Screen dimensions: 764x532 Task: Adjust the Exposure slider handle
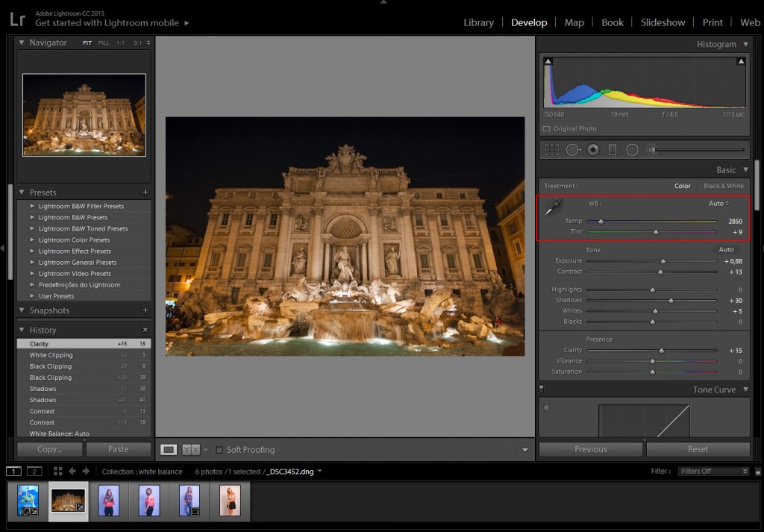(663, 261)
